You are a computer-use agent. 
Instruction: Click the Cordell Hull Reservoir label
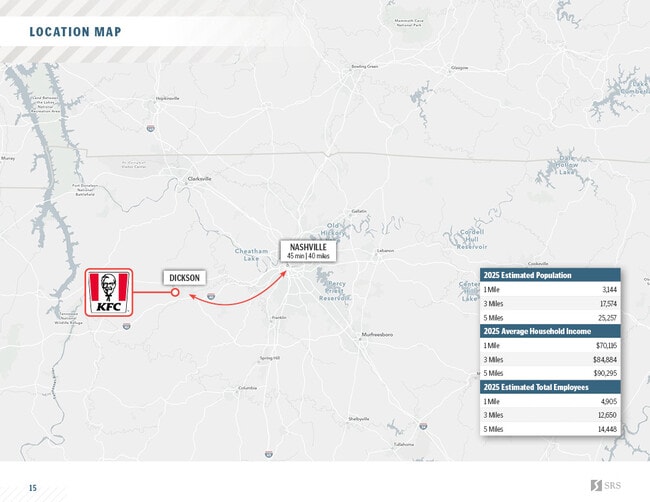coord(472,240)
